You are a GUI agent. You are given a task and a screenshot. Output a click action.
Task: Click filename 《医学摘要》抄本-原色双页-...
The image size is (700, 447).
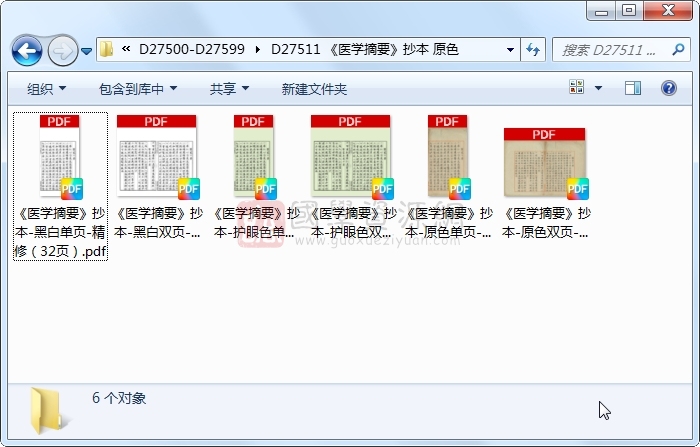coord(546,223)
